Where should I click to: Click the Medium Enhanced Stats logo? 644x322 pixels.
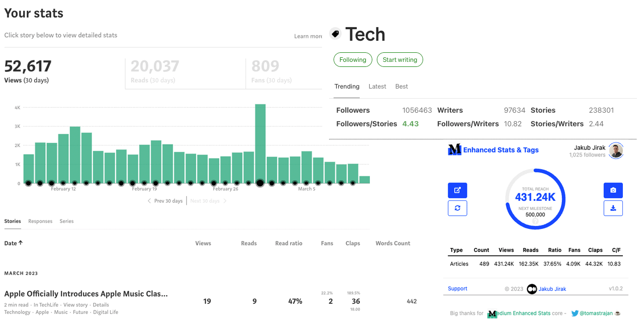click(x=453, y=149)
